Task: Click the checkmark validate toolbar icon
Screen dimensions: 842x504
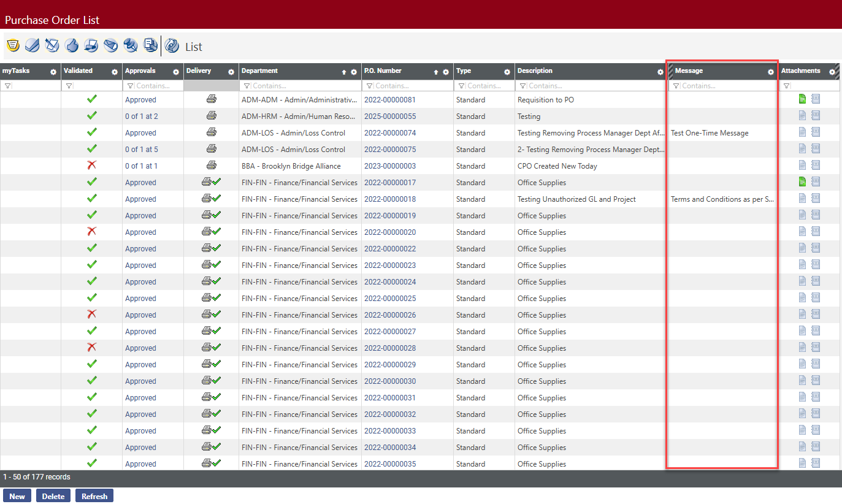Action: click(x=32, y=45)
